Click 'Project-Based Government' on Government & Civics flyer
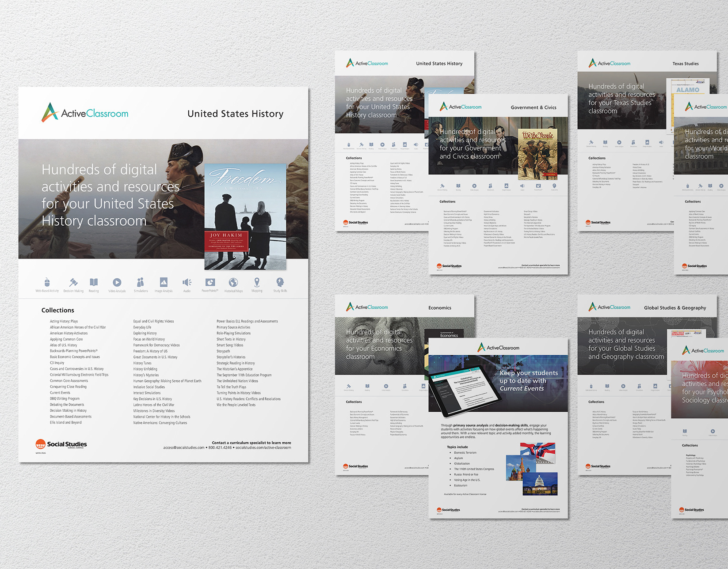This screenshot has width=728, height=569. (492, 246)
